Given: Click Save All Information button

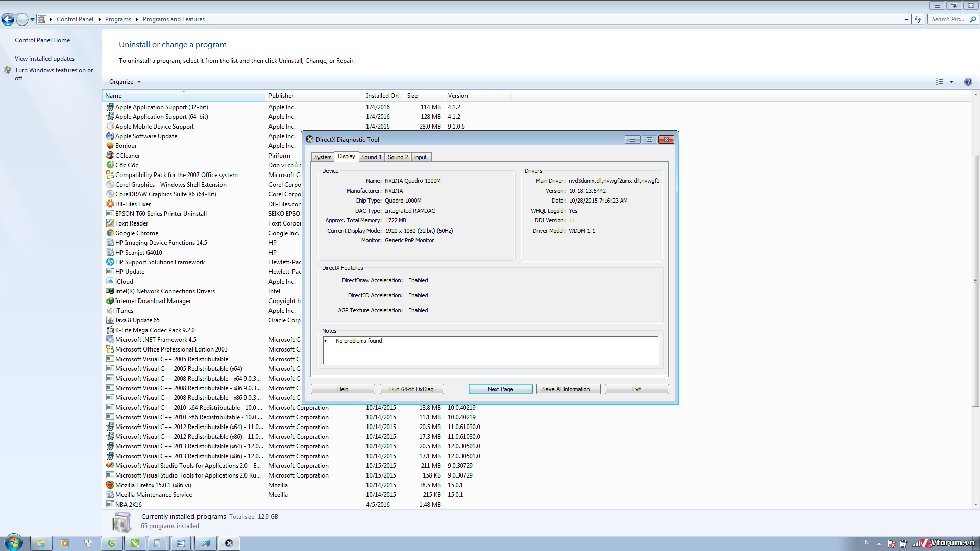Looking at the screenshot, I should click(x=568, y=389).
